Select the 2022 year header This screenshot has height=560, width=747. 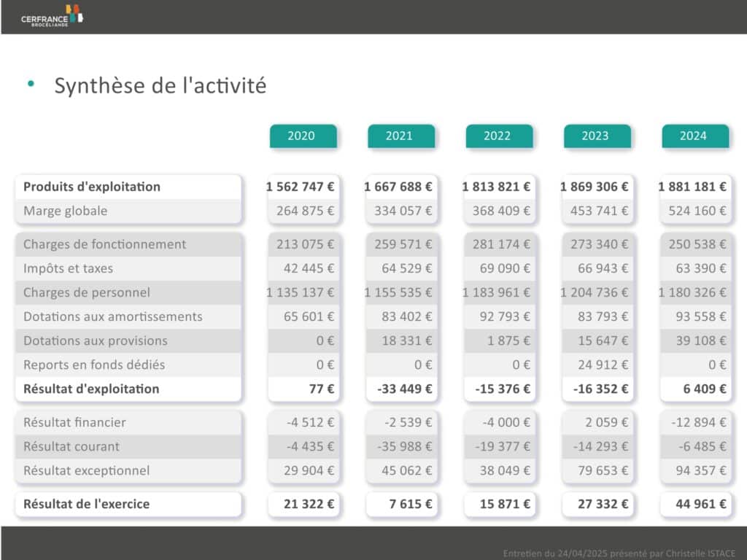pyautogui.click(x=499, y=136)
